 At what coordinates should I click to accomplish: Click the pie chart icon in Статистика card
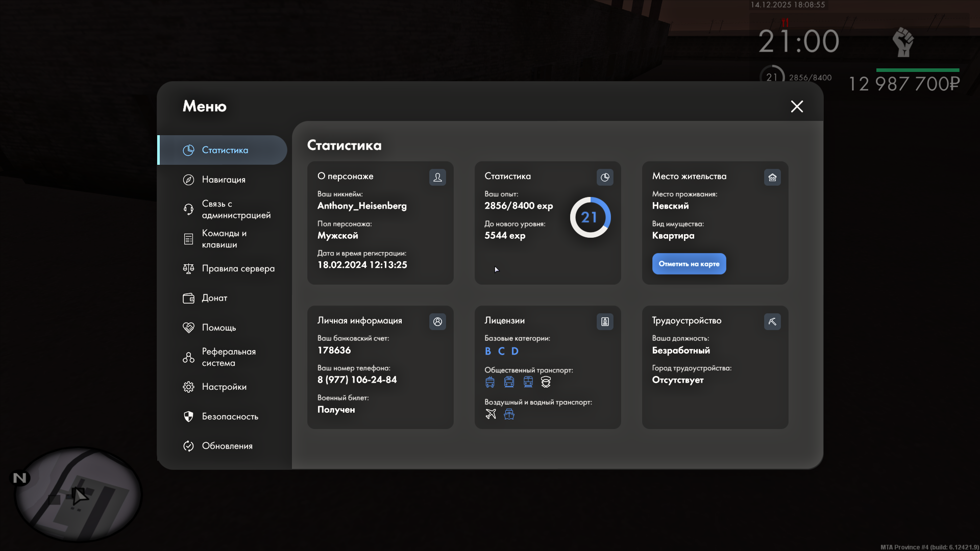point(605,177)
